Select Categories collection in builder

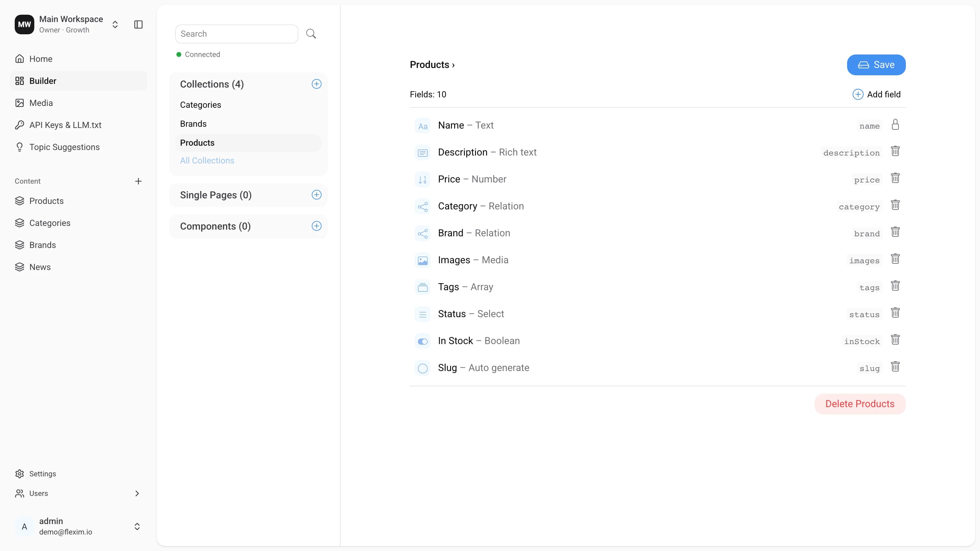pos(248,105)
